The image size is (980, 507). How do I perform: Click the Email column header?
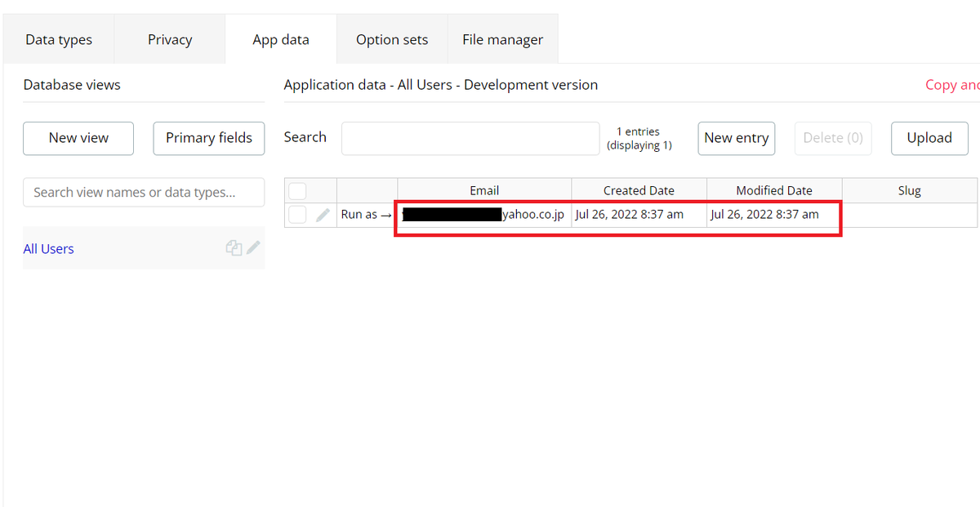click(484, 190)
